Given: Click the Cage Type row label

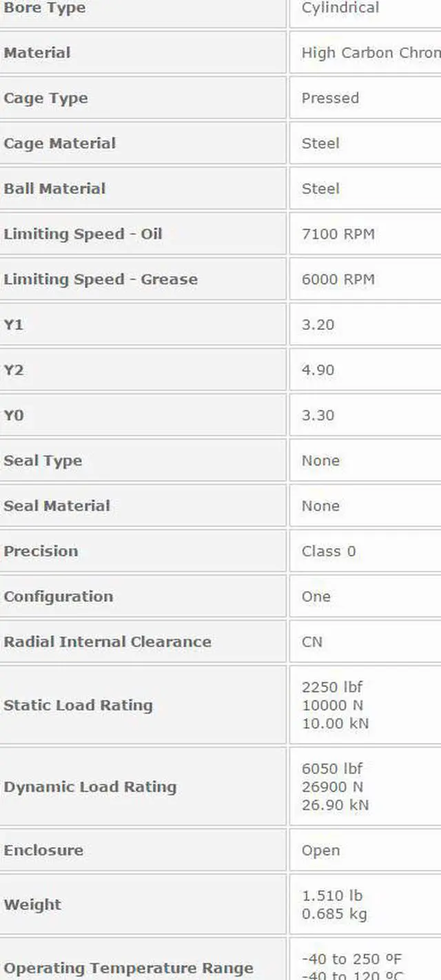Looking at the screenshot, I should [45, 98].
